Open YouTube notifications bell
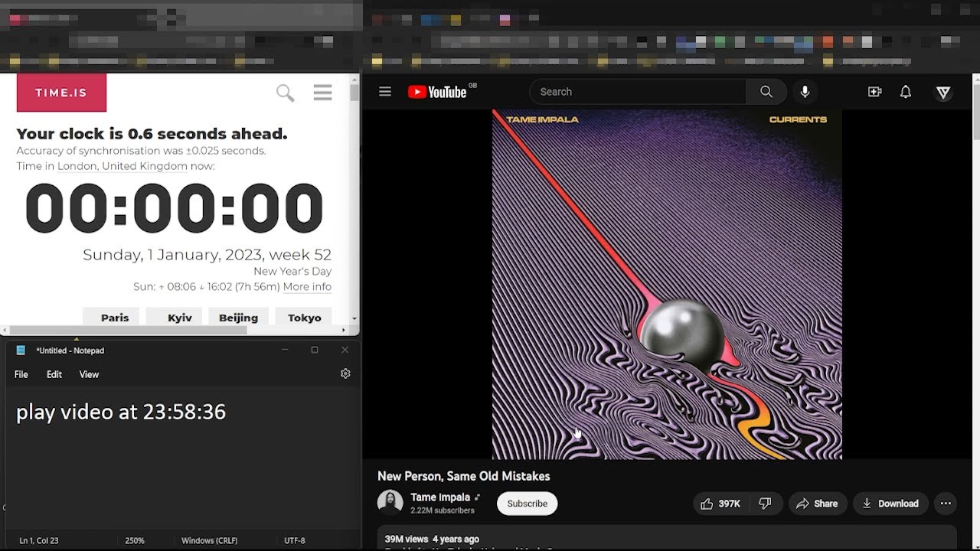Image resolution: width=980 pixels, height=551 pixels. [906, 92]
